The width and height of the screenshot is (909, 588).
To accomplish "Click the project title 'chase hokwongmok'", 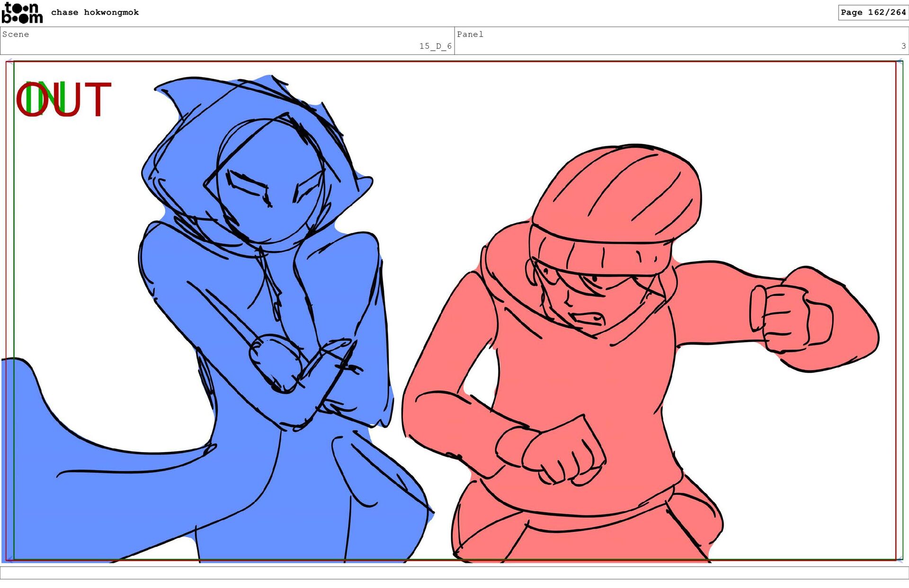I will (x=95, y=12).
